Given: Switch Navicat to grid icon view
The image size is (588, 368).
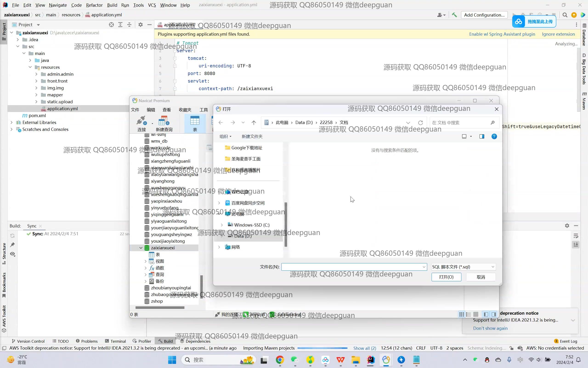Looking at the screenshot, I should tap(461, 314).
